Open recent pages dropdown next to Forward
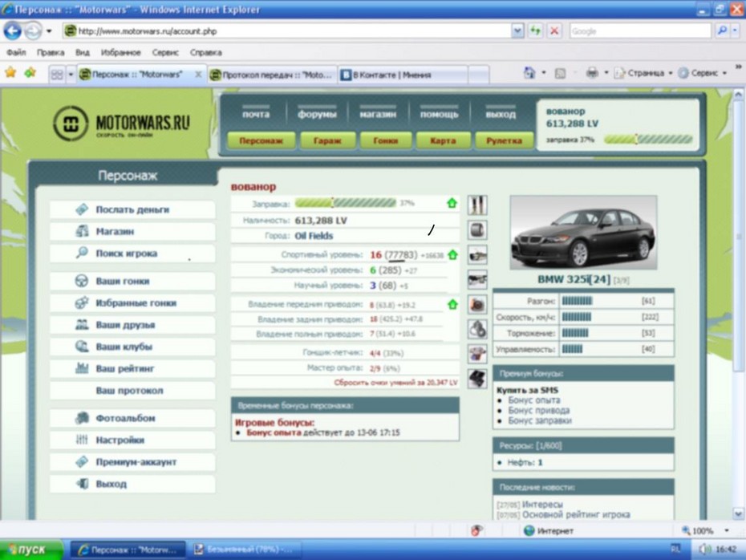Screen dimensions: 746x560 (49, 31)
